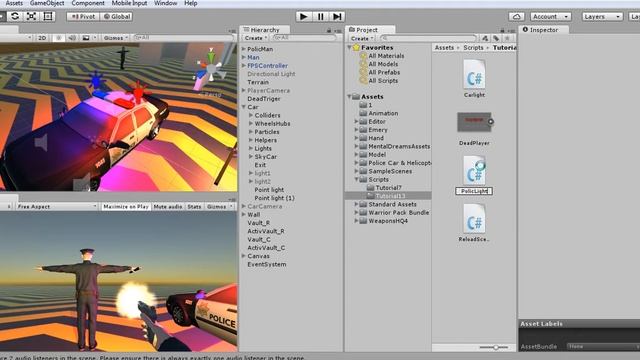The width and height of the screenshot is (640, 360).
Task: Click Search by Label icon in Project
Action: 496,38
